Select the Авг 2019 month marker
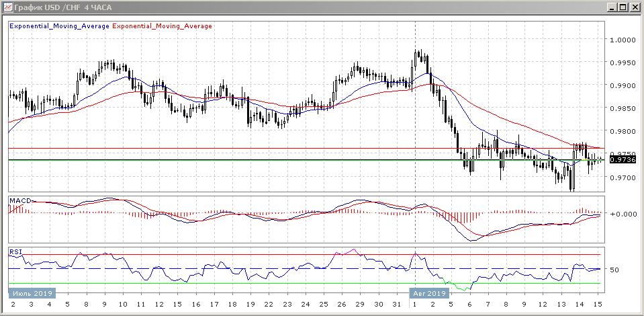Viewport: 644px width, 316px height. click(x=428, y=293)
